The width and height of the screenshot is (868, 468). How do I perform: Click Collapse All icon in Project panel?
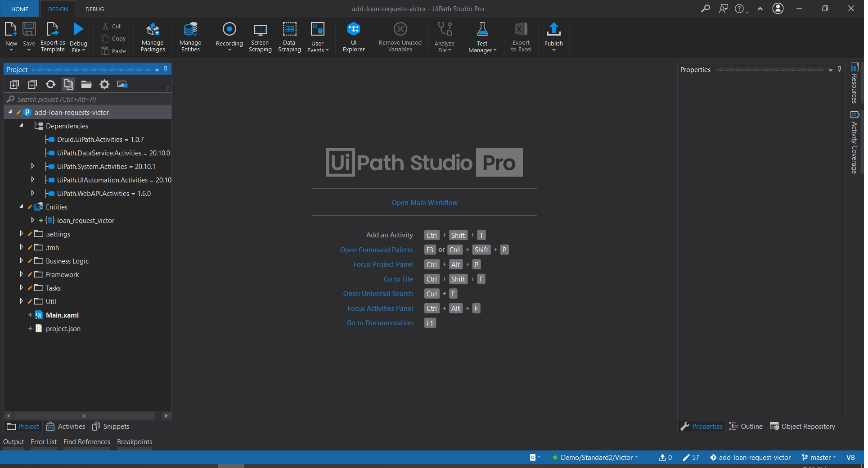32,84
